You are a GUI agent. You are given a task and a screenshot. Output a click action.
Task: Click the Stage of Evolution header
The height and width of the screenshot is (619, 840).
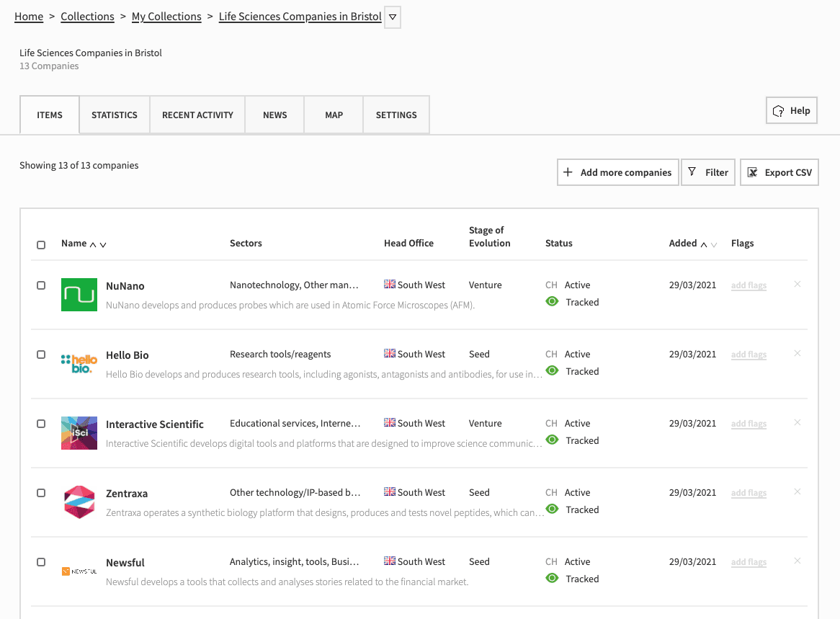point(490,236)
